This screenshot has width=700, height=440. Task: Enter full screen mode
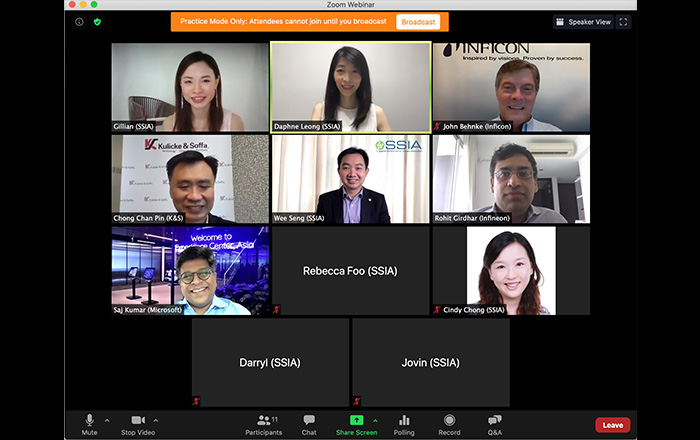coord(624,21)
